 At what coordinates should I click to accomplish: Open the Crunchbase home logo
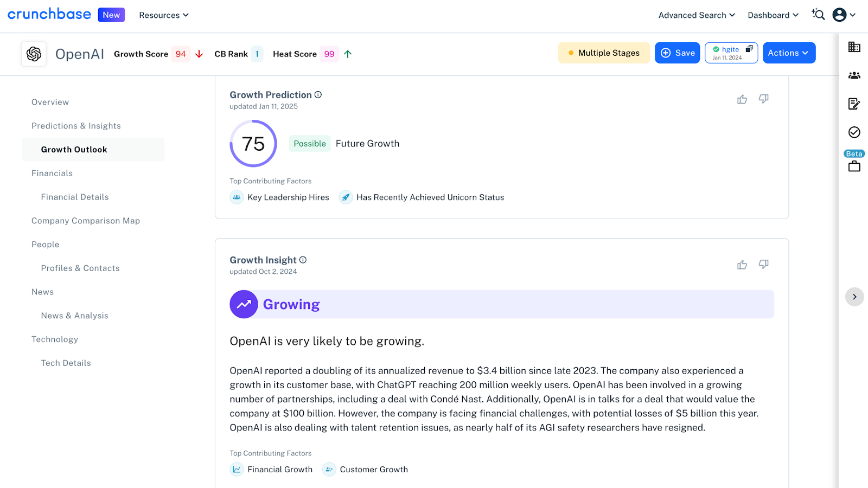[49, 14]
